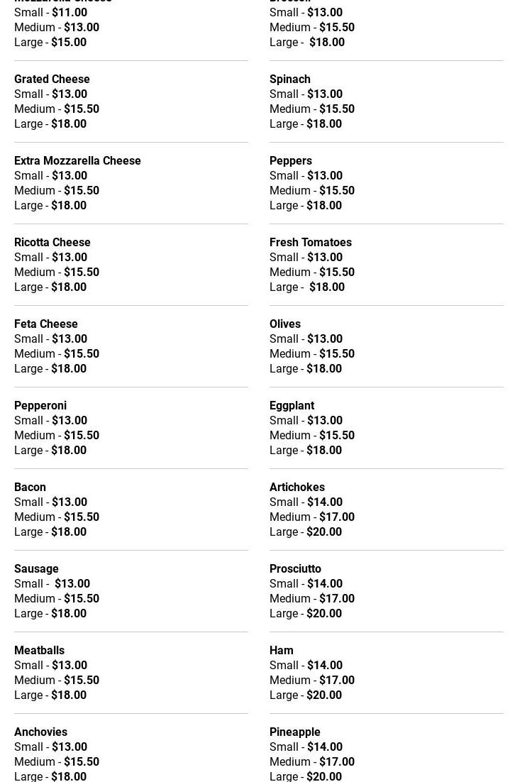Image resolution: width=532 pixels, height=782 pixels.
Task: Click the Anchovies topping heading
Action: [x=40, y=732]
